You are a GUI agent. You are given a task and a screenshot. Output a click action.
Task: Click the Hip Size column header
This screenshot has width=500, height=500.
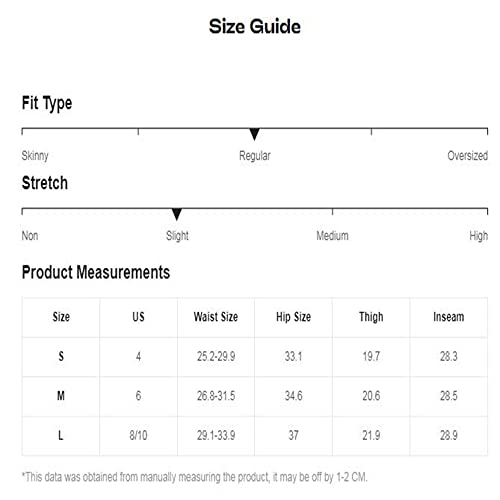[293, 317]
